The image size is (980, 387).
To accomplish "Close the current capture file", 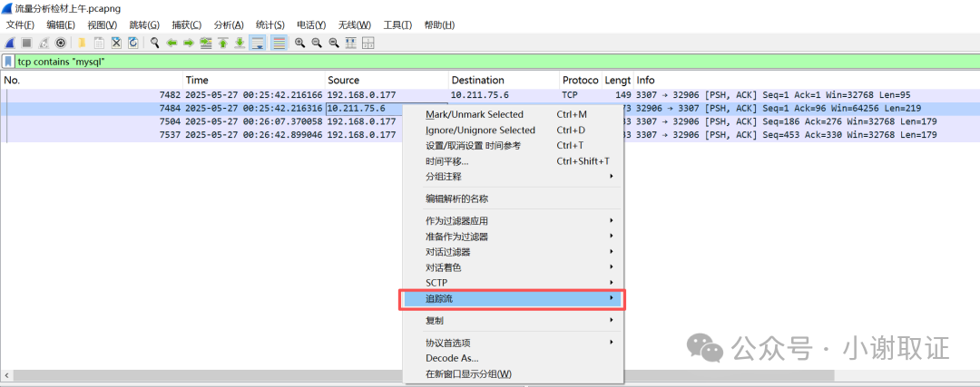I will pos(116,44).
